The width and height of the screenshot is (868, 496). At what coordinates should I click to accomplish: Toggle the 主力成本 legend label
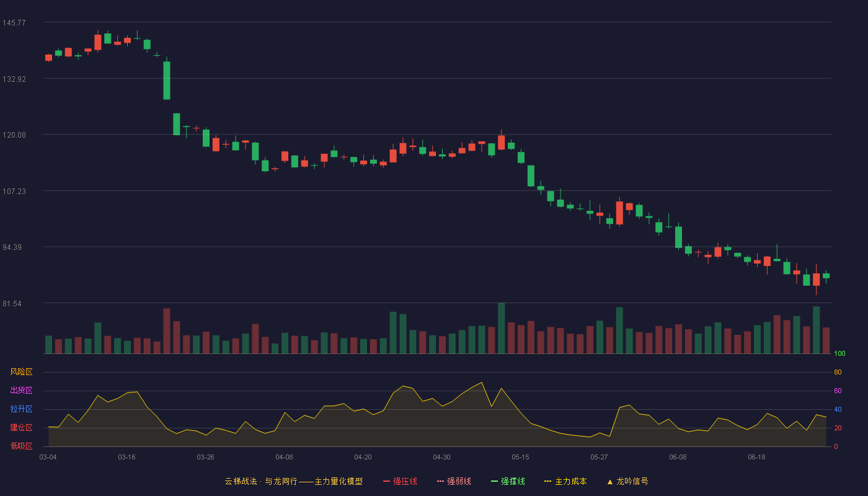570,481
